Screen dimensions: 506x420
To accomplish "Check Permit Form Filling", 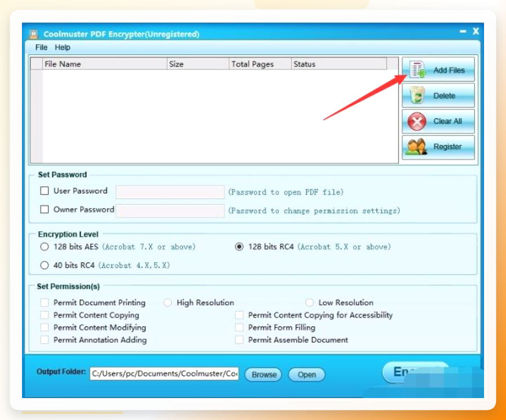I will coord(239,327).
